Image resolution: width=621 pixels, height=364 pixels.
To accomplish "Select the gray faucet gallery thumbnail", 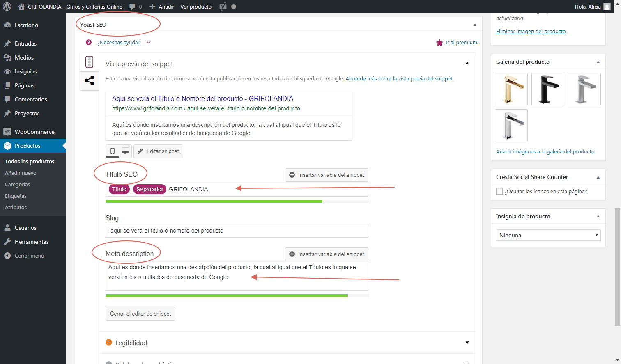I will [584, 89].
